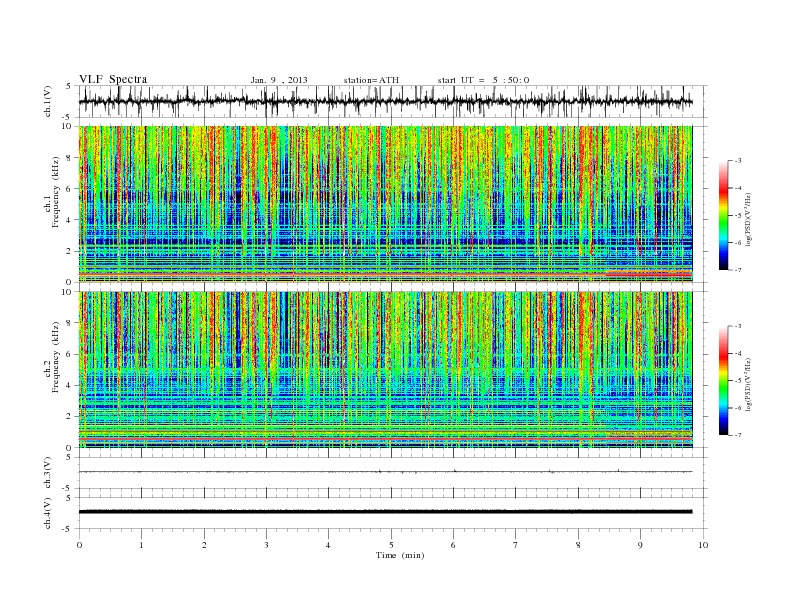Click the ch.2 spectrogram color scale bar

723,381
